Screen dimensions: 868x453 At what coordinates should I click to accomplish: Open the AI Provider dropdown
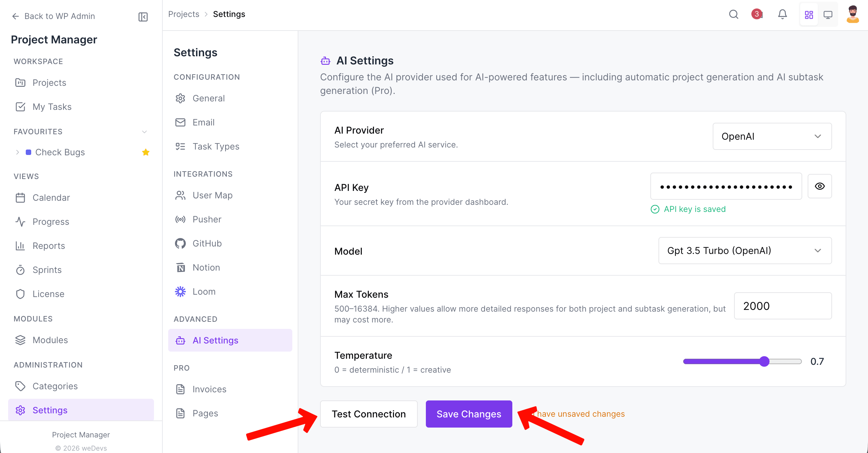772,136
